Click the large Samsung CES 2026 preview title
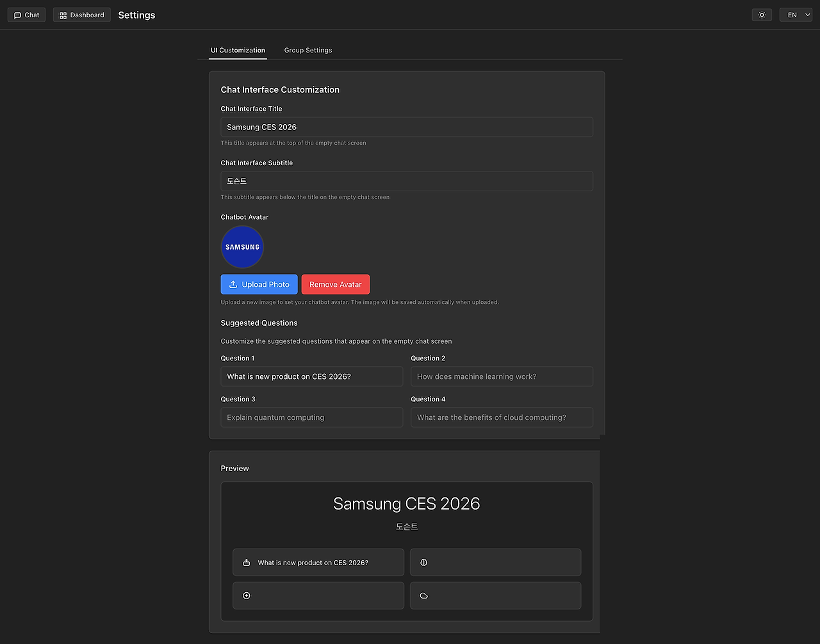The image size is (820, 644). coord(407,504)
